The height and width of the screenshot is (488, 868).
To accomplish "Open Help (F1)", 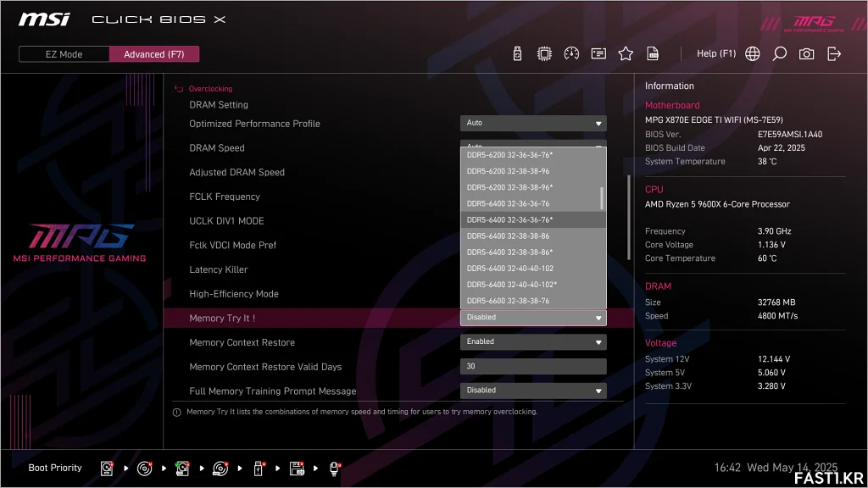I will pyautogui.click(x=715, y=53).
